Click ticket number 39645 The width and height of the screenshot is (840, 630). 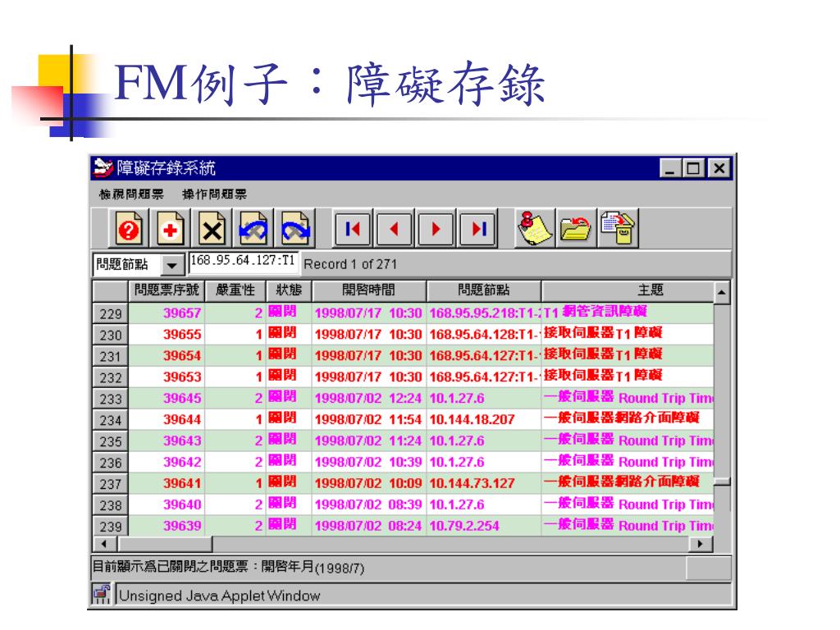182,399
